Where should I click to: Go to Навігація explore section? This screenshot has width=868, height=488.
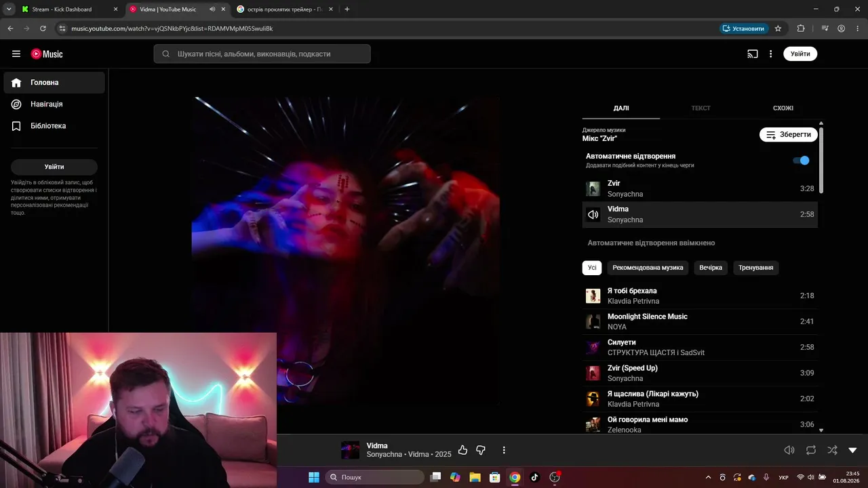tap(54, 104)
